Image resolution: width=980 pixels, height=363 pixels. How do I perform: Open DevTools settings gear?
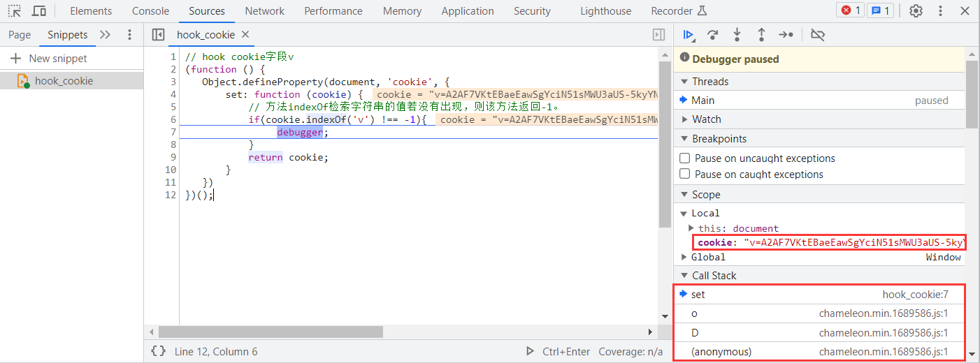916,11
